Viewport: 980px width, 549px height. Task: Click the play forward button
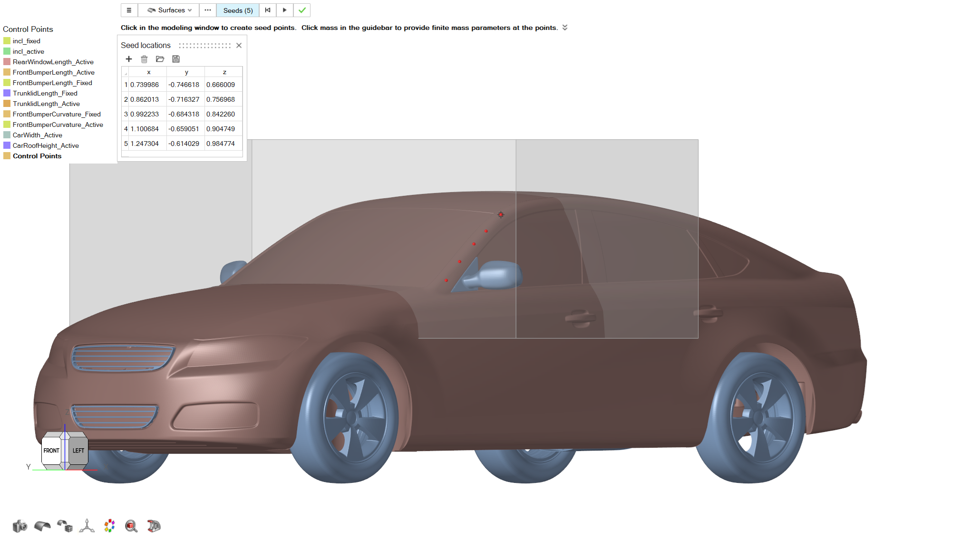[284, 10]
